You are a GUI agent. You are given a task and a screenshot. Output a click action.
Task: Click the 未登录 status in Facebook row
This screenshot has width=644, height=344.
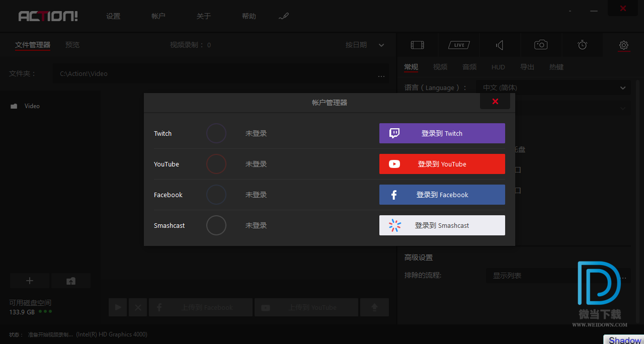click(256, 195)
